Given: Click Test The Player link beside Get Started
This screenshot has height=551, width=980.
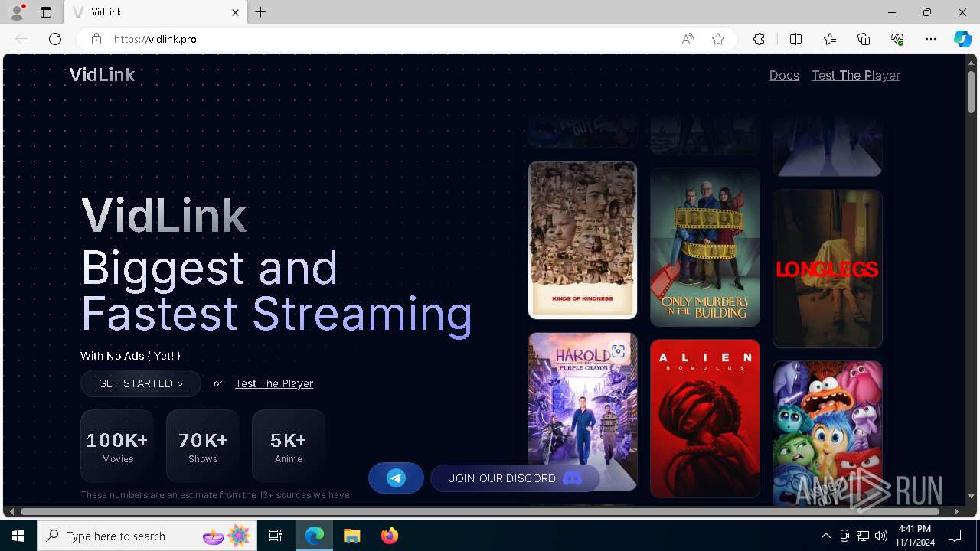Looking at the screenshot, I should click(274, 383).
